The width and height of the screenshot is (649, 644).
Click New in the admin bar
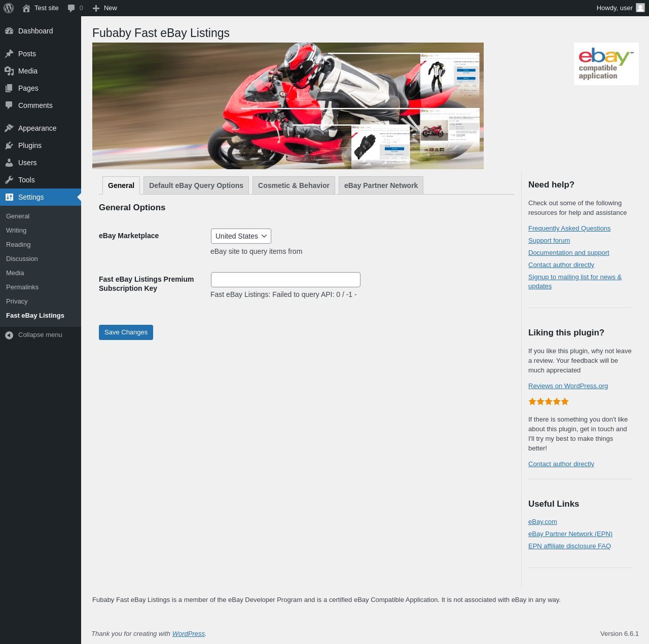(x=111, y=8)
